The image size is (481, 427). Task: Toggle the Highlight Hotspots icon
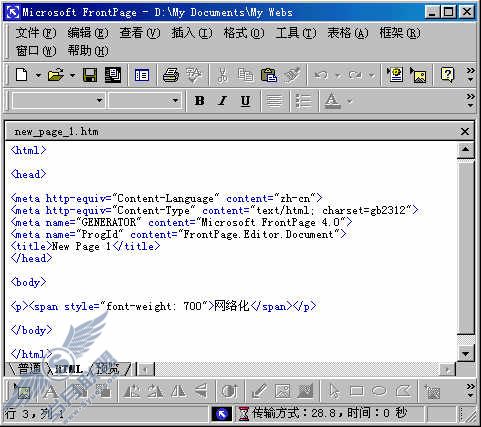[x=432, y=391]
